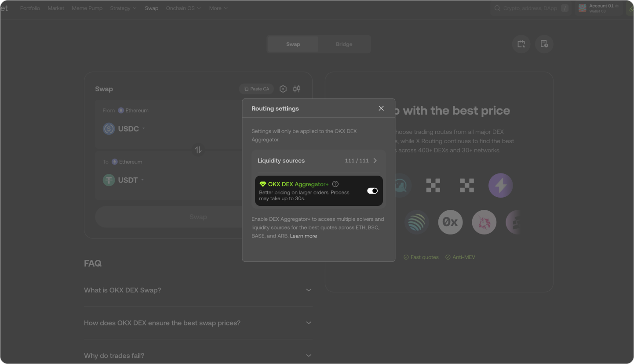Click the USDT coin icon
The image size is (634, 364).
point(109,180)
